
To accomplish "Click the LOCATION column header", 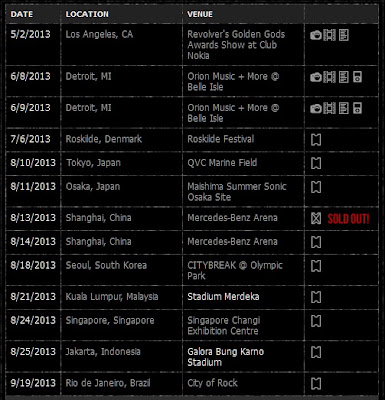I will (87, 14).
